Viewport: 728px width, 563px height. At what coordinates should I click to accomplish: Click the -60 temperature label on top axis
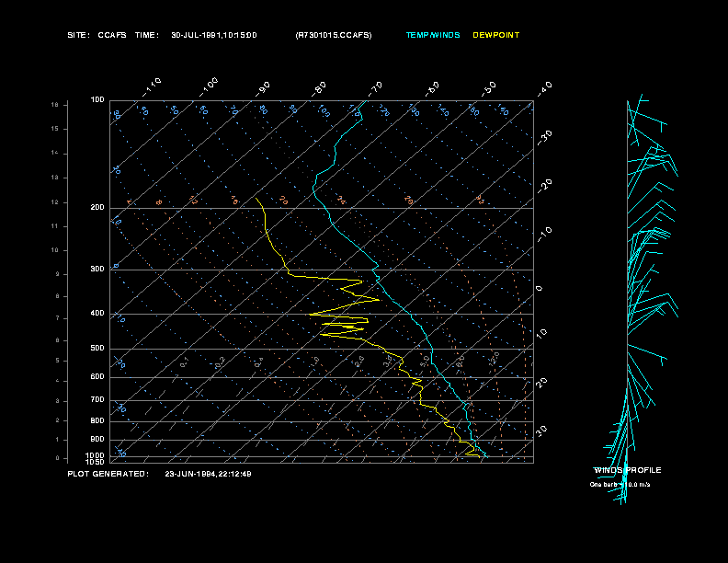432,89
